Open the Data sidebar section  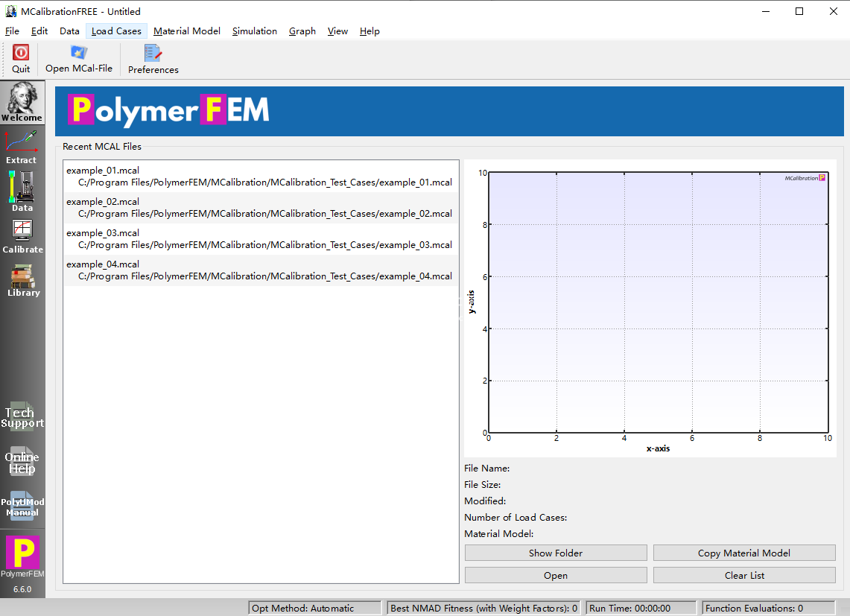click(x=22, y=191)
